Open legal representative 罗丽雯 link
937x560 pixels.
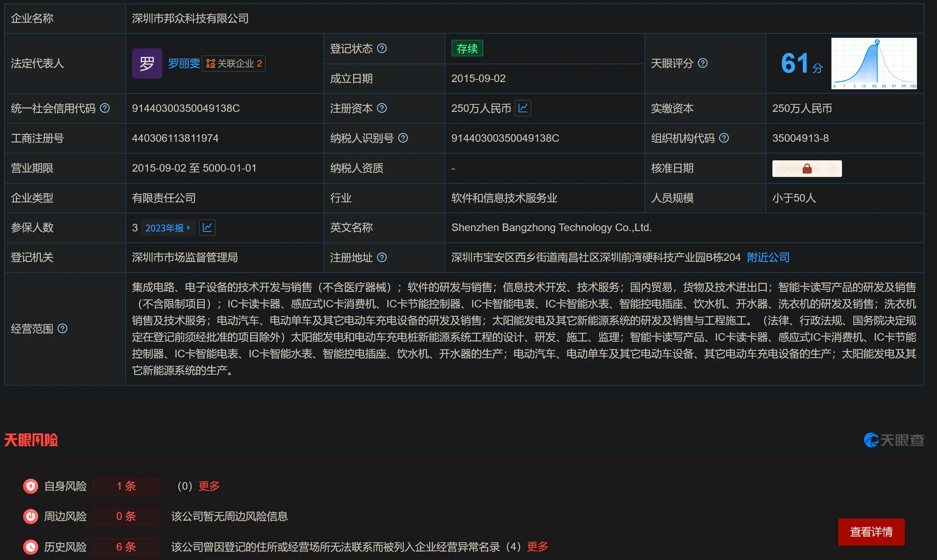(x=184, y=64)
